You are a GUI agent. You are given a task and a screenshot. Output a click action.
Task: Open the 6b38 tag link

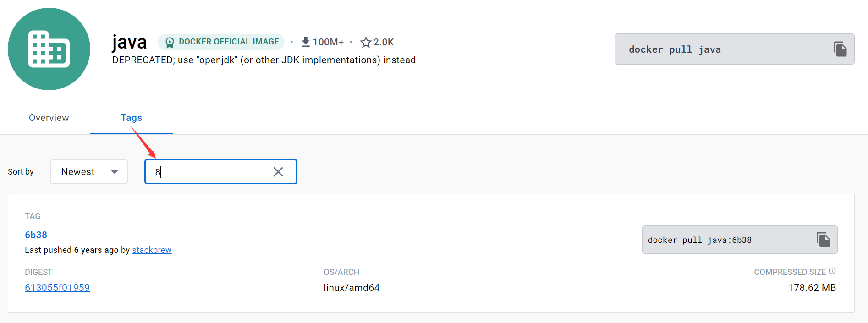click(36, 235)
